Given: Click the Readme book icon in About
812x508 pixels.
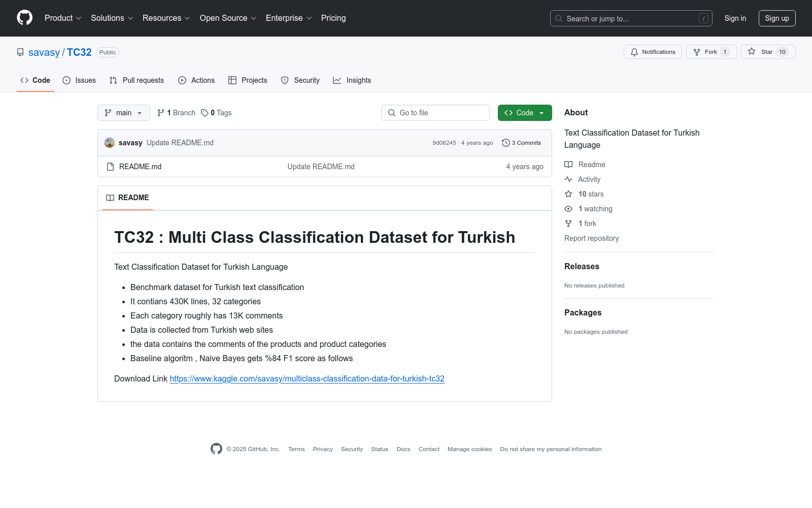Looking at the screenshot, I should [568, 165].
